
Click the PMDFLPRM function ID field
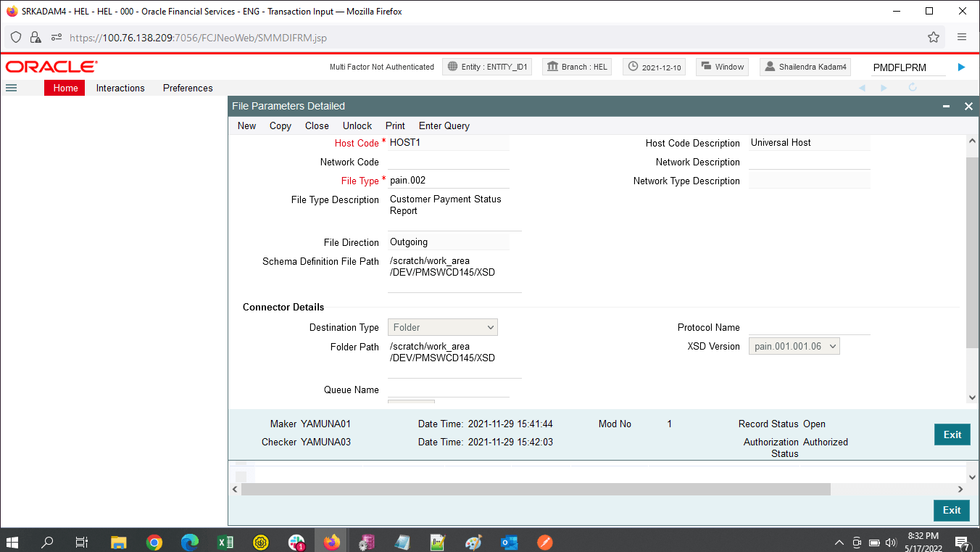pyautogui.click(x=909, y=67)
